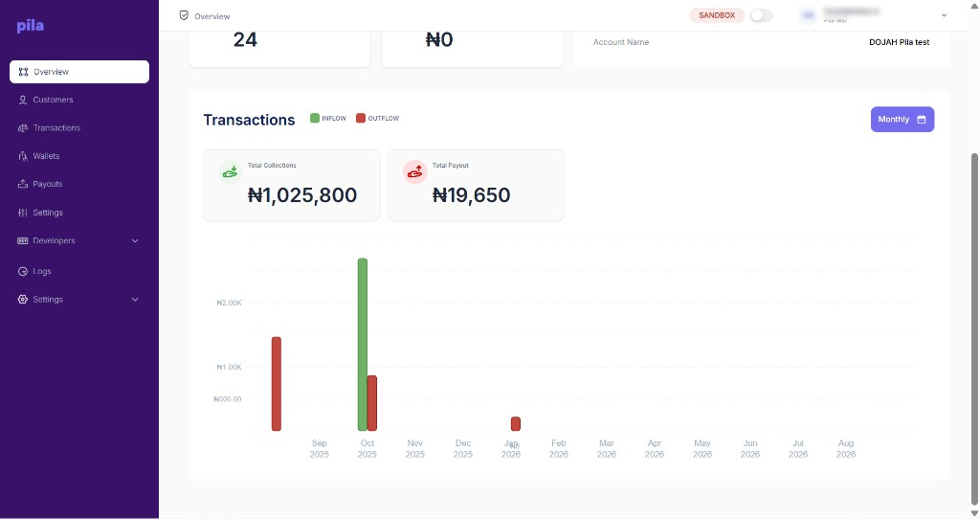Image resolution: width=980 pixels, height=519 pixels.
Task: Click the sliders icon beside first Settings
Action: 23,213
